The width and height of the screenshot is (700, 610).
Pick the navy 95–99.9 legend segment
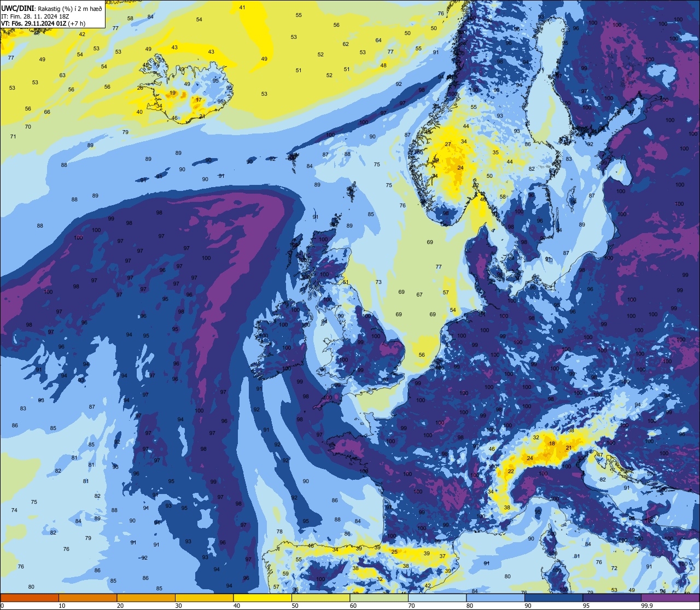612,597
